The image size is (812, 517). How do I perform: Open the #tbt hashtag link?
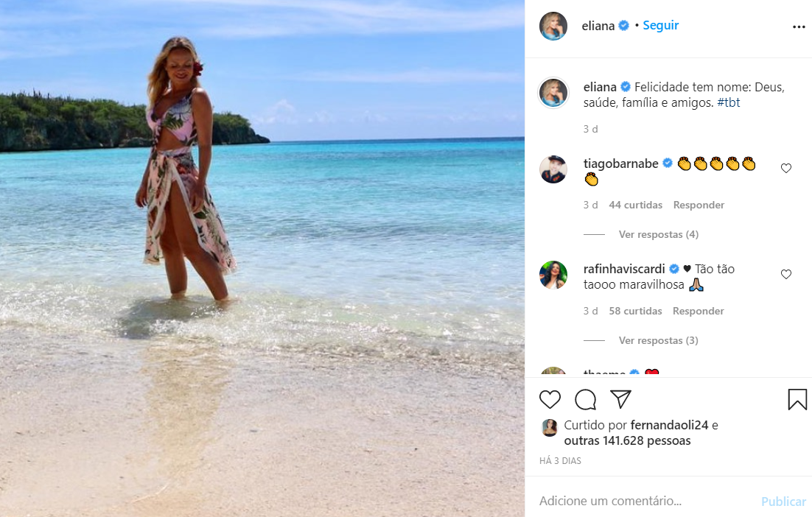[x=729, y=102]
